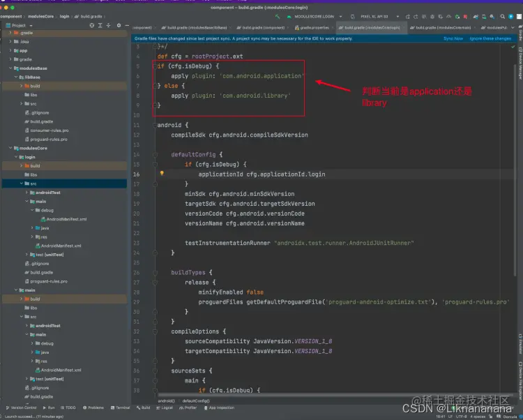
Task: Click modulesCore in the breadcrumb path
Action: coord(40,16)
